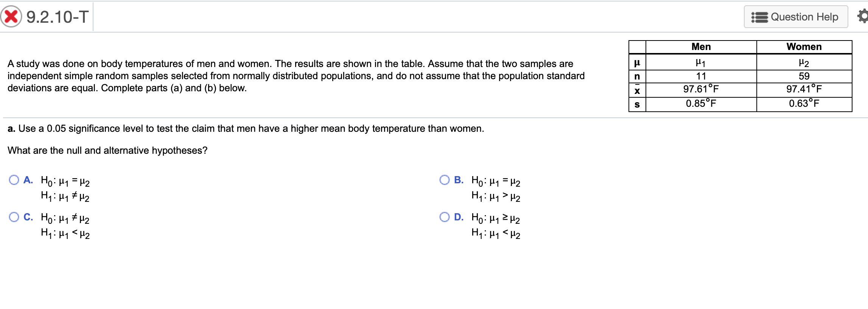Select the Men column header
868x309 pixels.
[702, 47]
